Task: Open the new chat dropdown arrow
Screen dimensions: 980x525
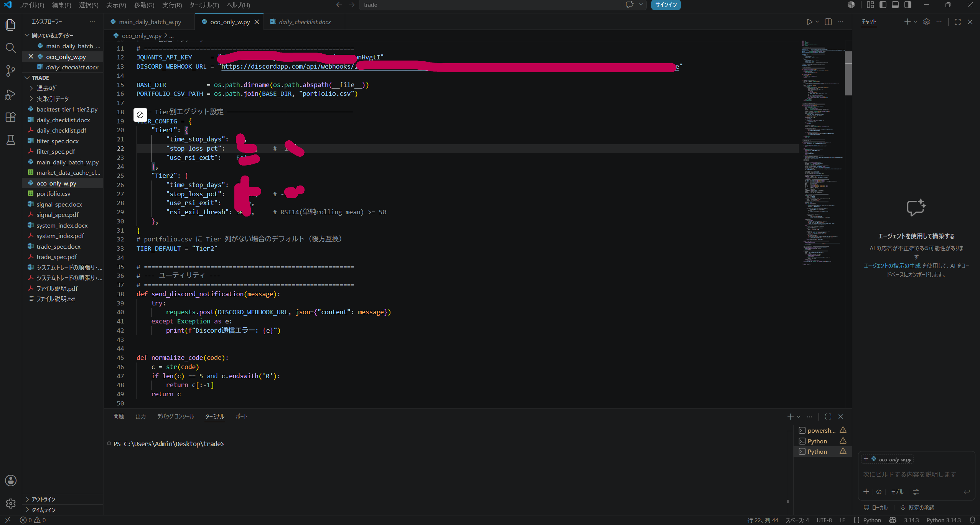Action: click(916, 22)
